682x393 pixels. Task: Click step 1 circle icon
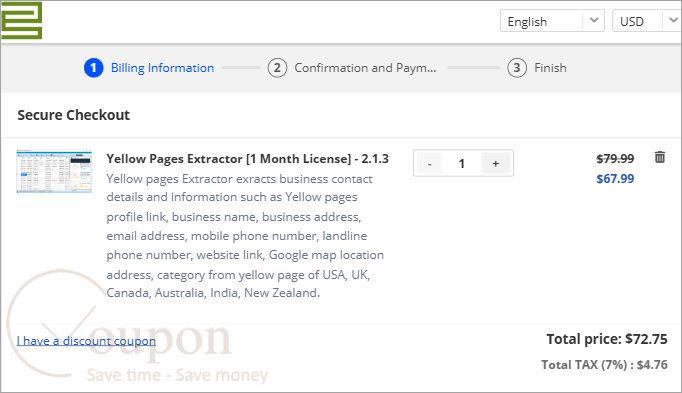94,68
